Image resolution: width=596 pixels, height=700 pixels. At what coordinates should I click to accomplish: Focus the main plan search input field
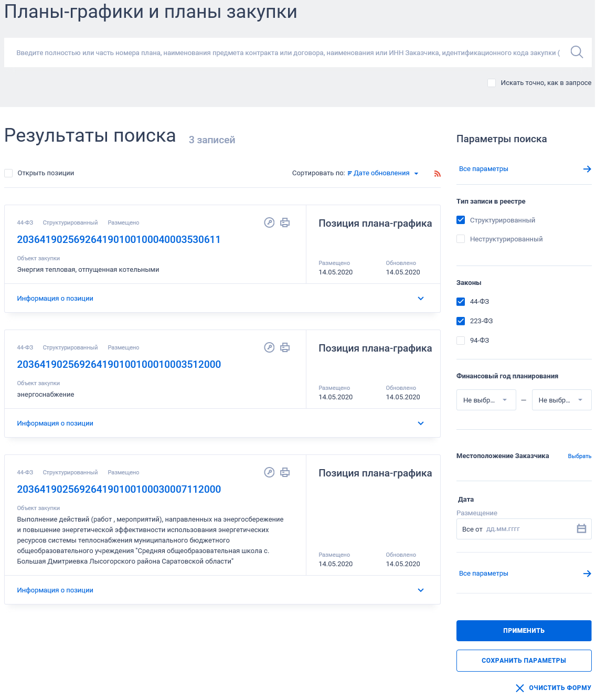click(x=288, y=52)
